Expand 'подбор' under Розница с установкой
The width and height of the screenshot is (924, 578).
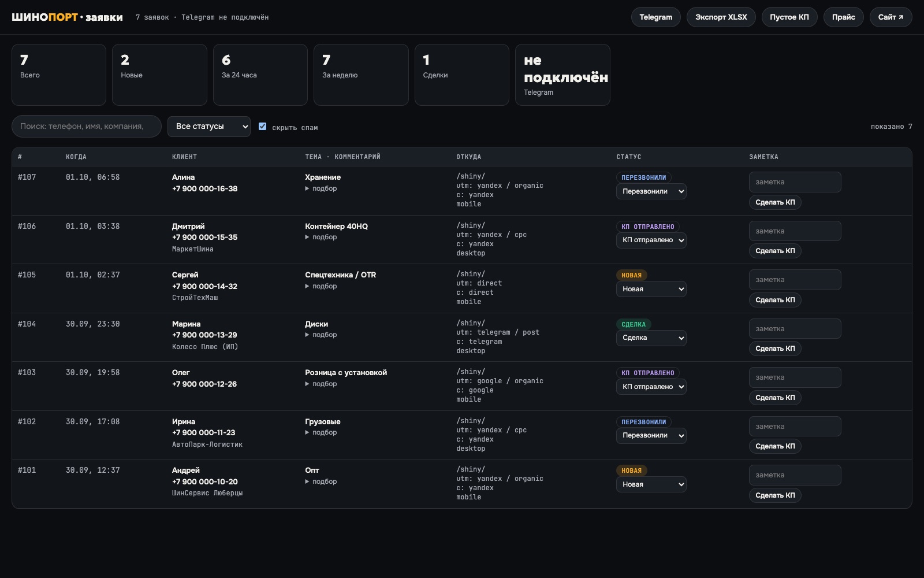click(321, 384)
